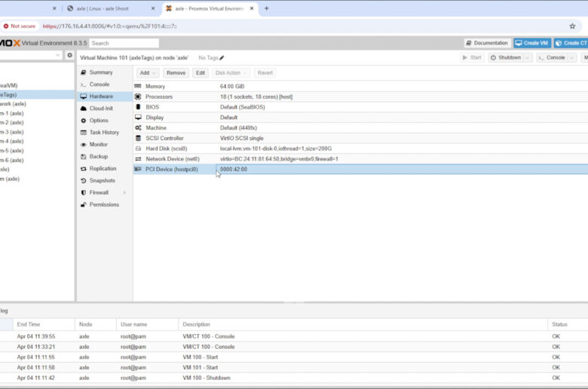The width and height of the screenshot is (588, 389).
Task: Click the Shutdown button
Action: tap(506, 58)
